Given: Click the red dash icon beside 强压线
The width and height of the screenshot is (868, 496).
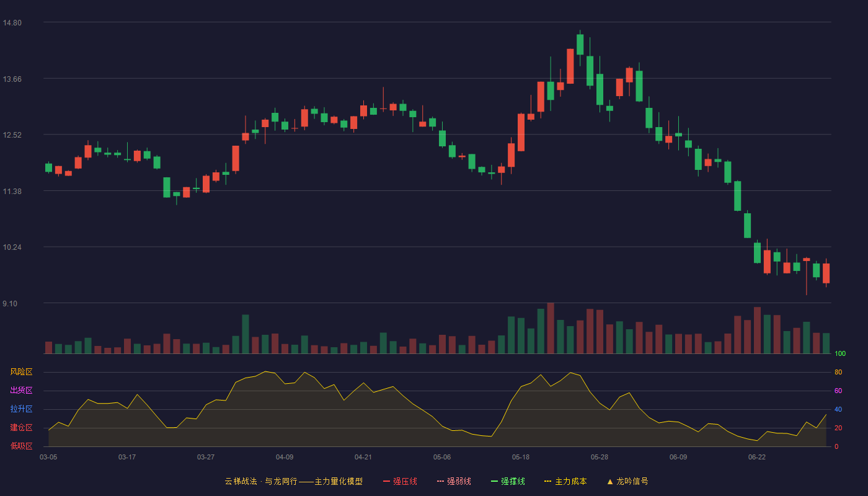Looking at the screenshot, I should (x=386, y=481).
